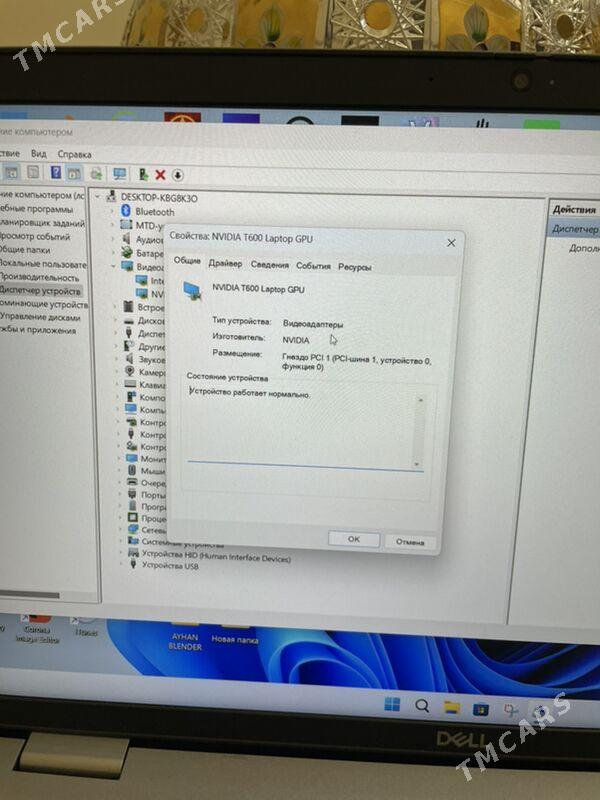600x800 pixels.
Task: Click the red X remove device toolbar icon
Action: pos(160,174)
